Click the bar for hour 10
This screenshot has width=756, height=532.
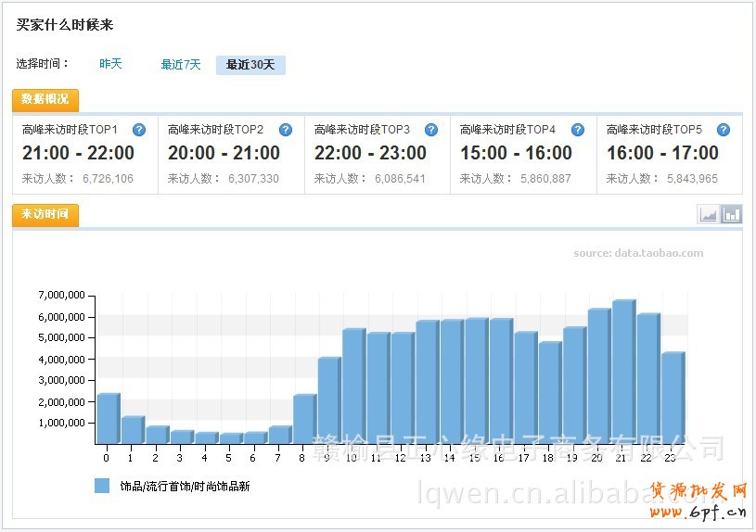click(353, 386)
